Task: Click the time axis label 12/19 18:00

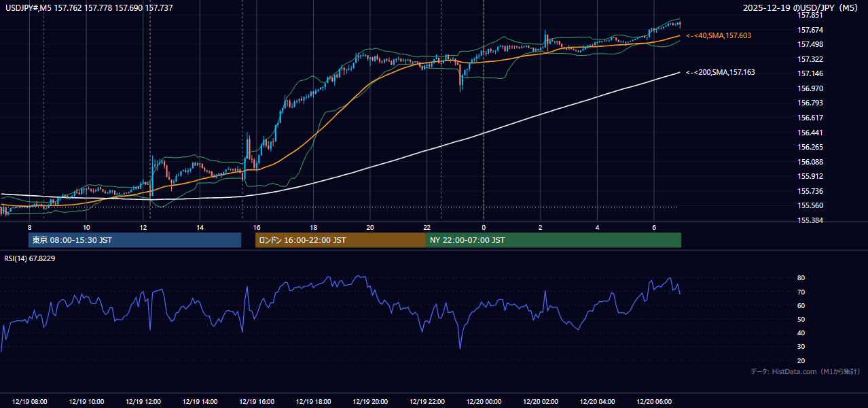Action: 313,402
